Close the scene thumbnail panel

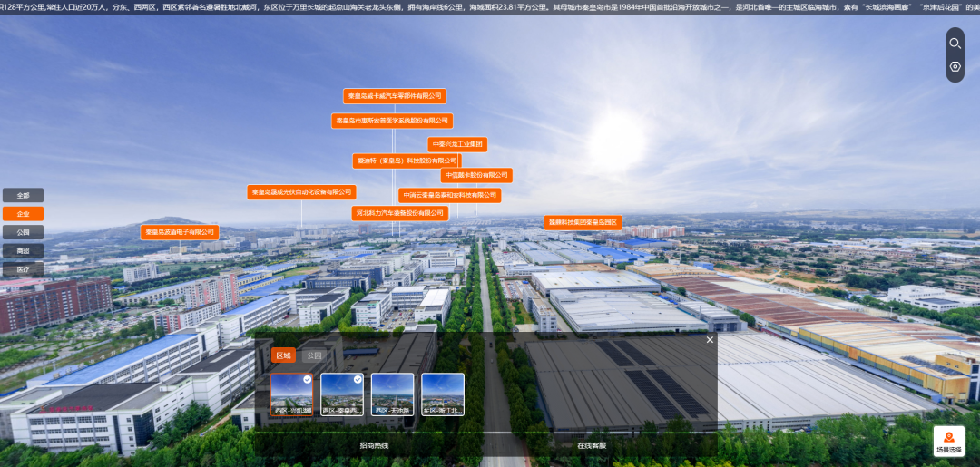(x=710, y=340)
